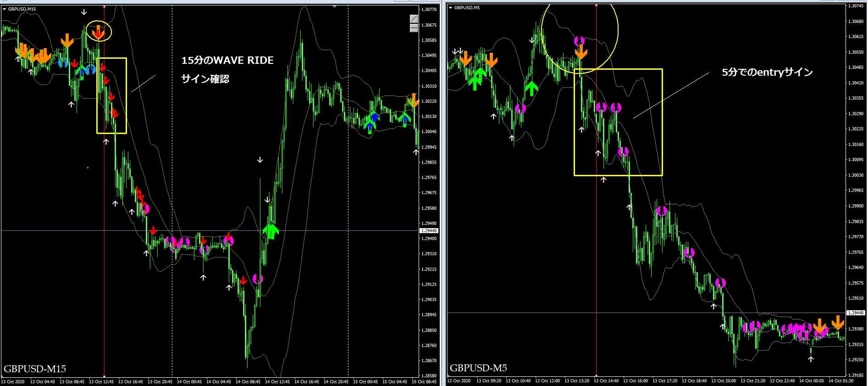Screen dimensions: 868x386
Task: Click the current price tag 1.29448 on M5 chart
Action: (x=855, y=313)
